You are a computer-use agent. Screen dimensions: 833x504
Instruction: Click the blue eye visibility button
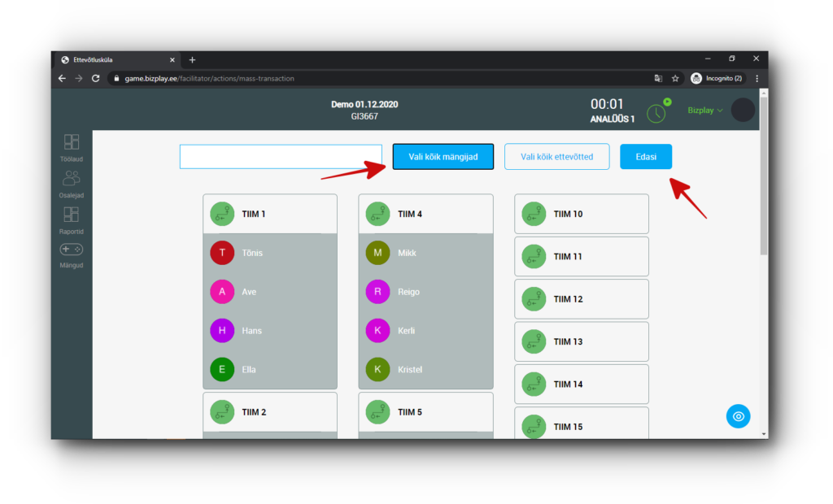738,416
